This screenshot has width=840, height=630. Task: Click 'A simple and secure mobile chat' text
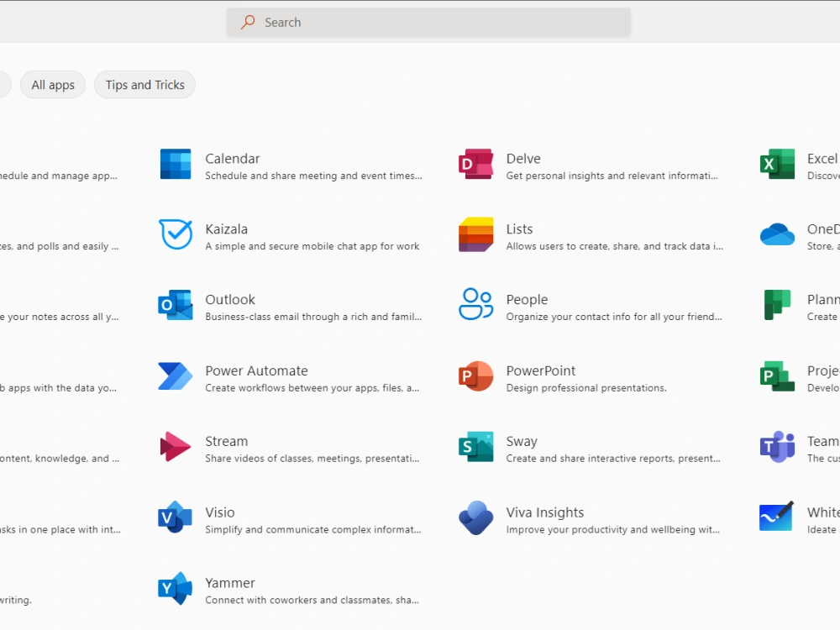click(x=312, y=246)
